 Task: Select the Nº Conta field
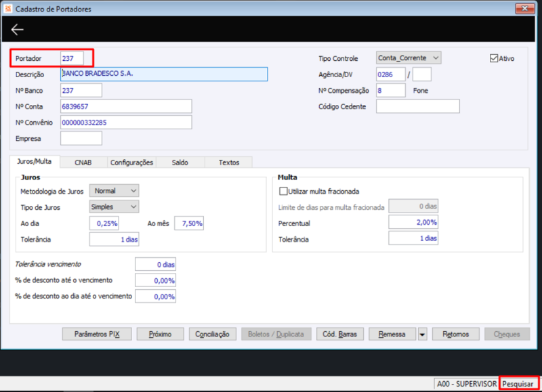pyautogui.click(x=126, y=106)
